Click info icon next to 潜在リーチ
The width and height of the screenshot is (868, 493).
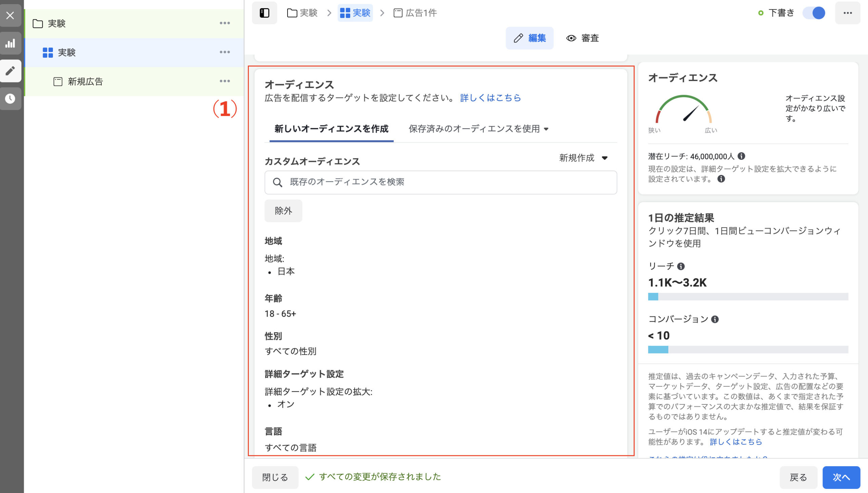pos(742,156)
